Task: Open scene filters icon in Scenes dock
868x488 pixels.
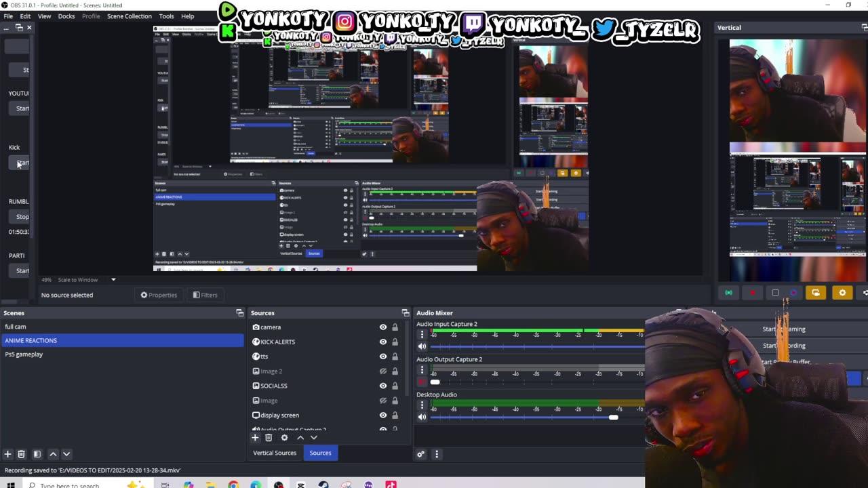Action: pyautogui.click(x=37, y=454)
